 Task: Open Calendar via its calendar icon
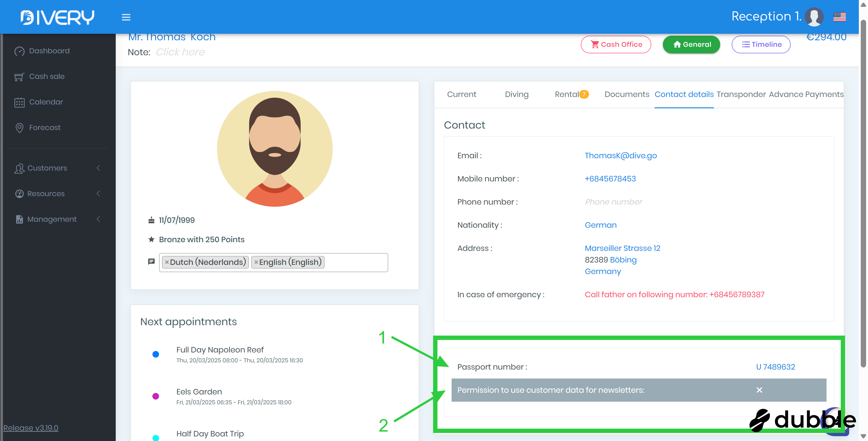point(19,102)
